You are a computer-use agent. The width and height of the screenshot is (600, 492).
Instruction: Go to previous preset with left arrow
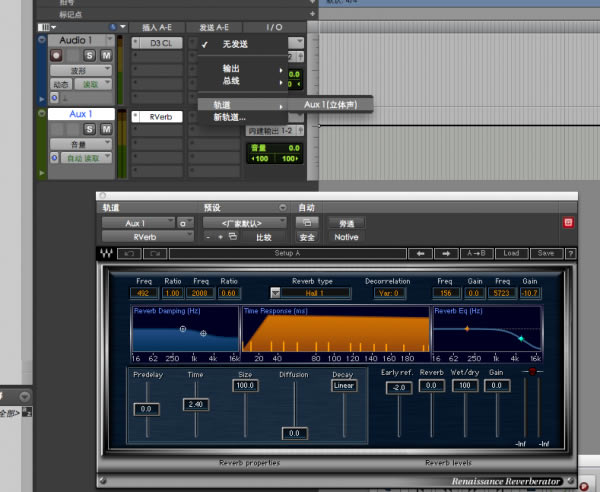pos(423,254)
